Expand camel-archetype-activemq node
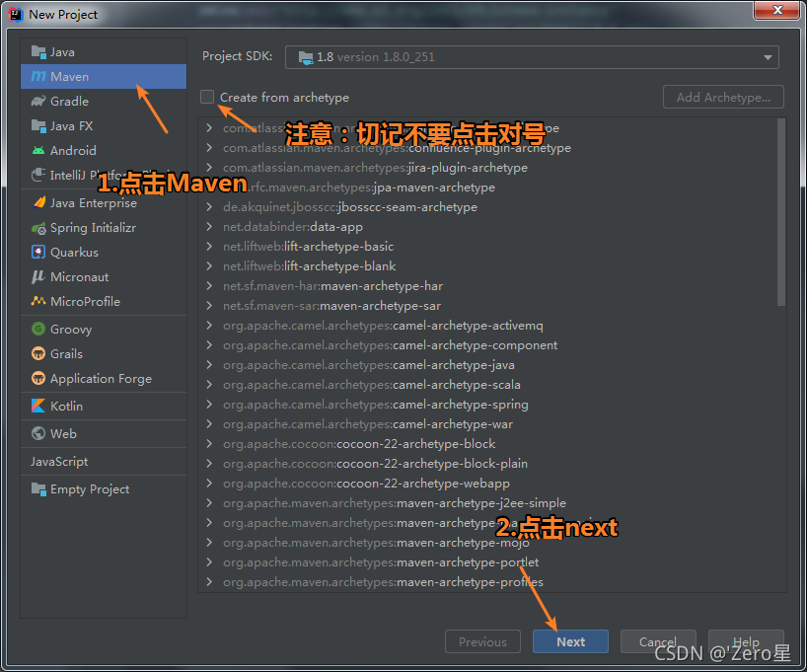807x672 pixels. pyautogui.click(x=209, y=326)
